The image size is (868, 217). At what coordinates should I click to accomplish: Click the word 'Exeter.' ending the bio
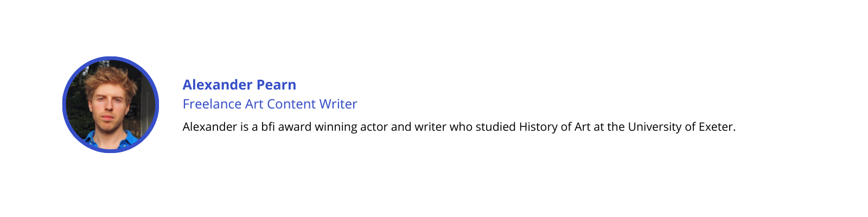(x=717, y=127)
